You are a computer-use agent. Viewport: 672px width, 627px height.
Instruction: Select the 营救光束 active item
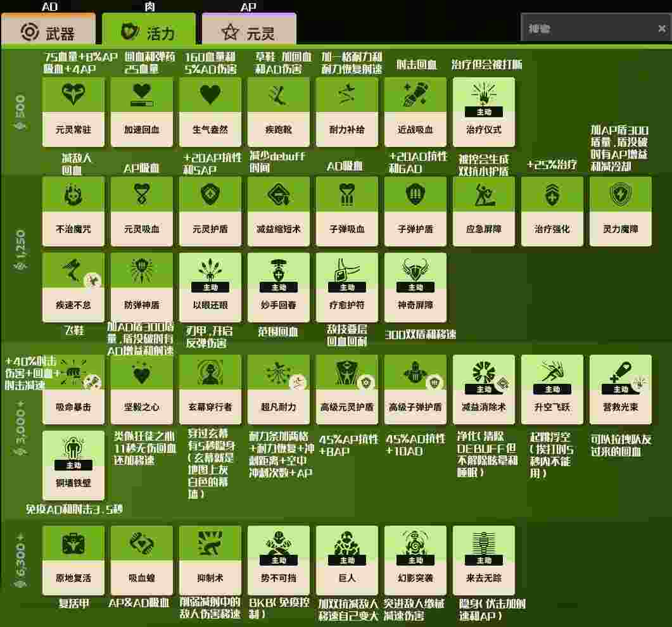(x=621, y=389)
